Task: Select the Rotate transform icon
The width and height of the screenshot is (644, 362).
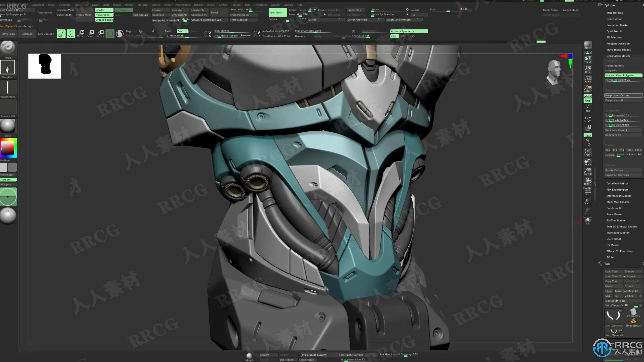Action: click(x=100, y=33)
